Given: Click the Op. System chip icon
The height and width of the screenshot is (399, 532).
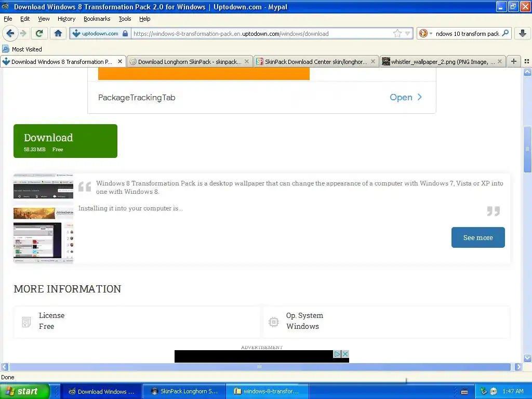Looking at the screenshot, I should [273, 322].
